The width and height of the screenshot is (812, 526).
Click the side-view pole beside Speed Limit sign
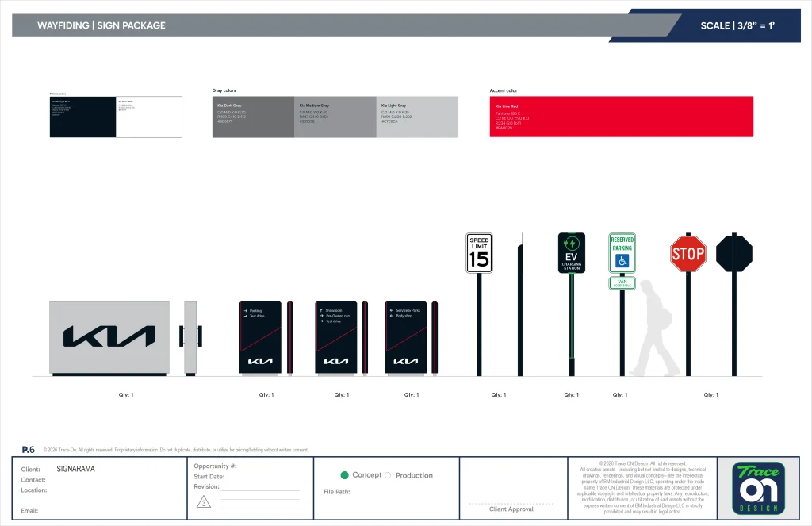pyautogui.click(x=520, y=304)
